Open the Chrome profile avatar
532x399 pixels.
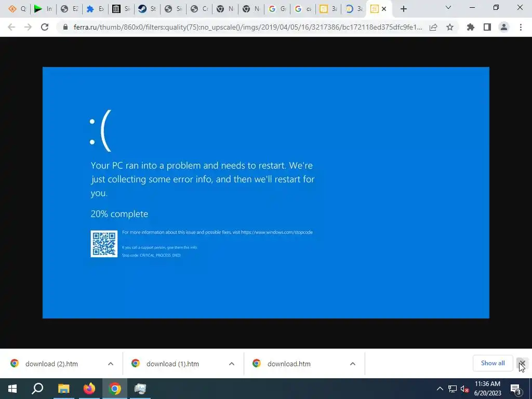coord(504,27)
